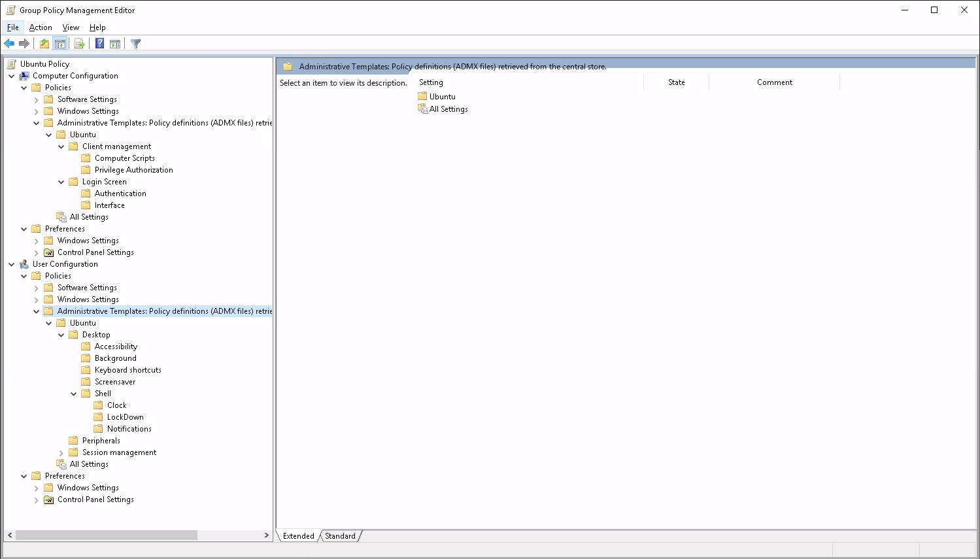Image resolution: width=980 pixels, height=559 pixels.
Task: Select Clock folder under Shell
Action: pyautogui.click(x=117, y=405)
